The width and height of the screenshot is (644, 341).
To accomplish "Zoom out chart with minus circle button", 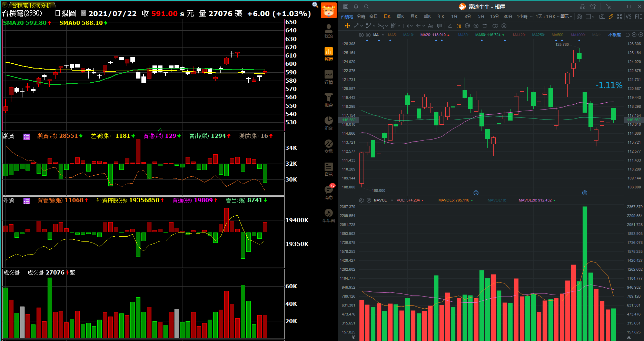I will [x=634, y=35].
